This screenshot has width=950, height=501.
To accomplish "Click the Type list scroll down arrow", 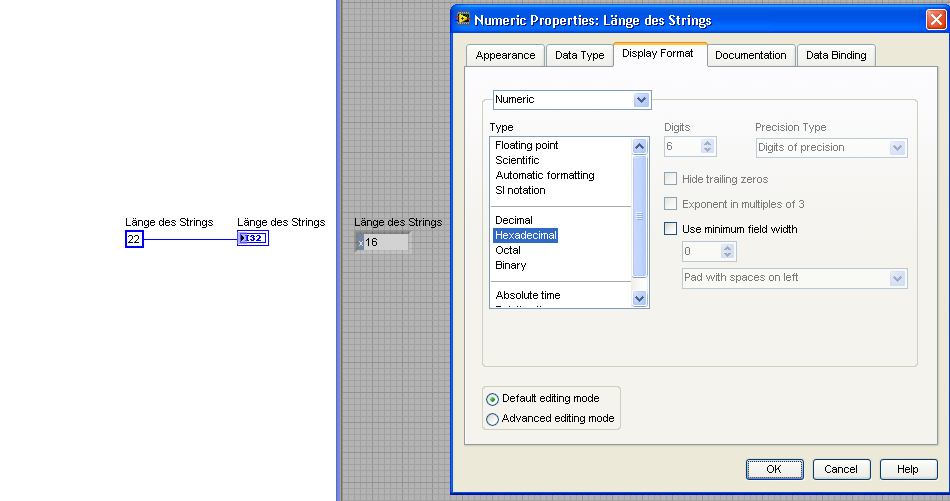I will click(639, 298).
